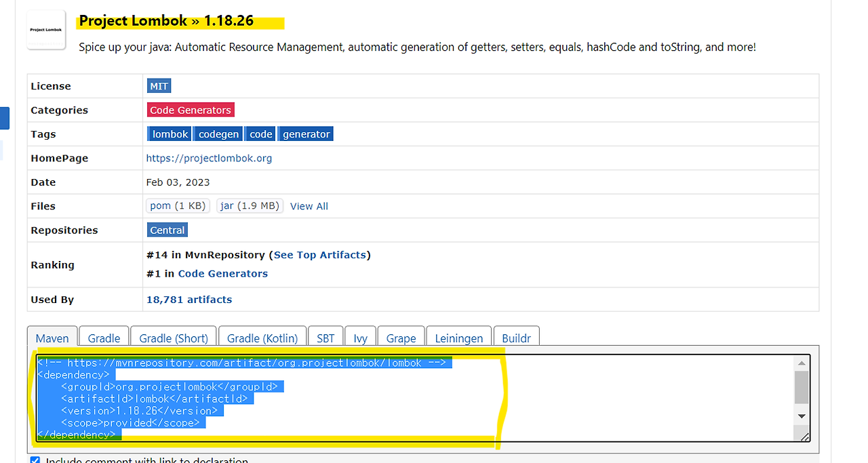Switch to the Grape tab
Screen dimensions: 868x463
(x=401, y=338)
